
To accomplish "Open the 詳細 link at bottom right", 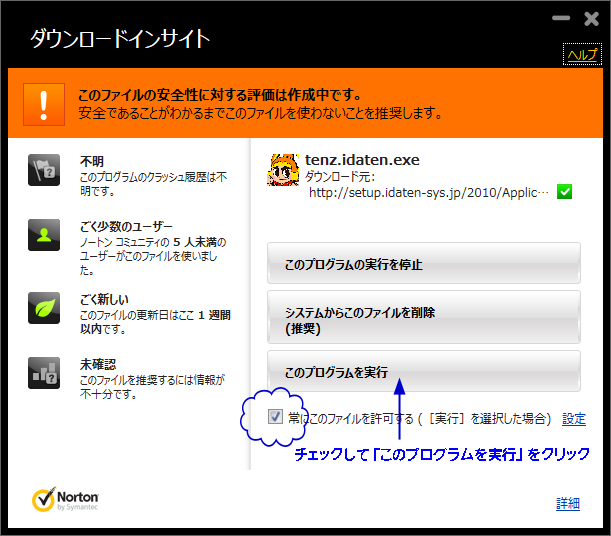I will 567,503.
